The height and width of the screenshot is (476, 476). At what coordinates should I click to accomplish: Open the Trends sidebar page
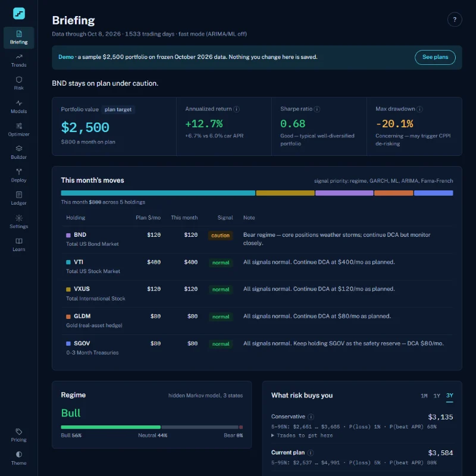(x=19, y=61)
